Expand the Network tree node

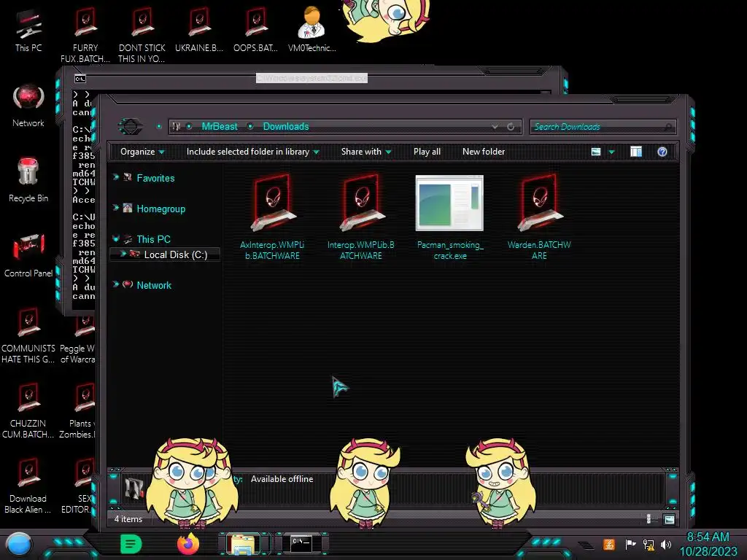(x=116, y=284)
